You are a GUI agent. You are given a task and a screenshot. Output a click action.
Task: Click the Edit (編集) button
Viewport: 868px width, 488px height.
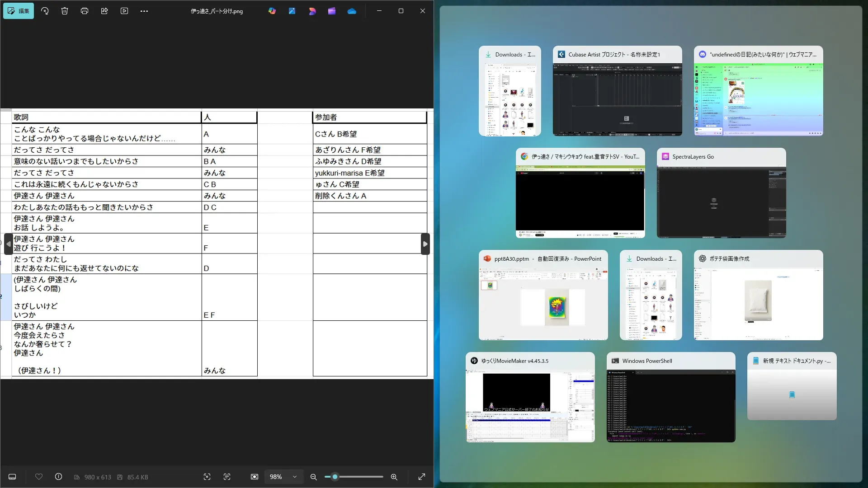tap(19, 11)
